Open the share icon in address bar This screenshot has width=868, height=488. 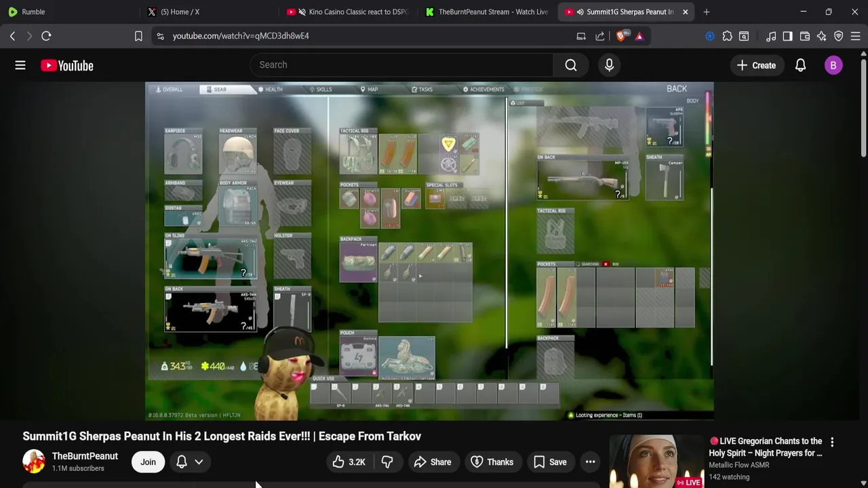click(x=600, y=36)
